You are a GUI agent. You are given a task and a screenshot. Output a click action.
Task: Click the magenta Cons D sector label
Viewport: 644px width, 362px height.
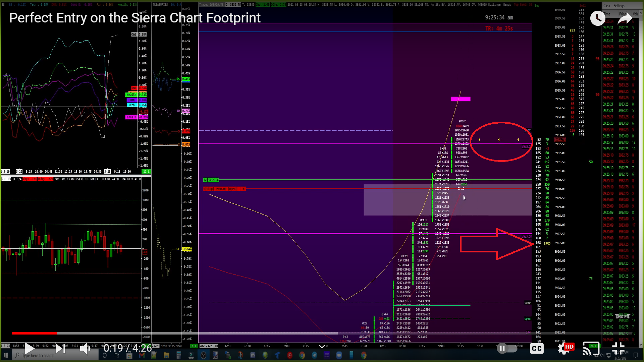[x=131, y=117]
